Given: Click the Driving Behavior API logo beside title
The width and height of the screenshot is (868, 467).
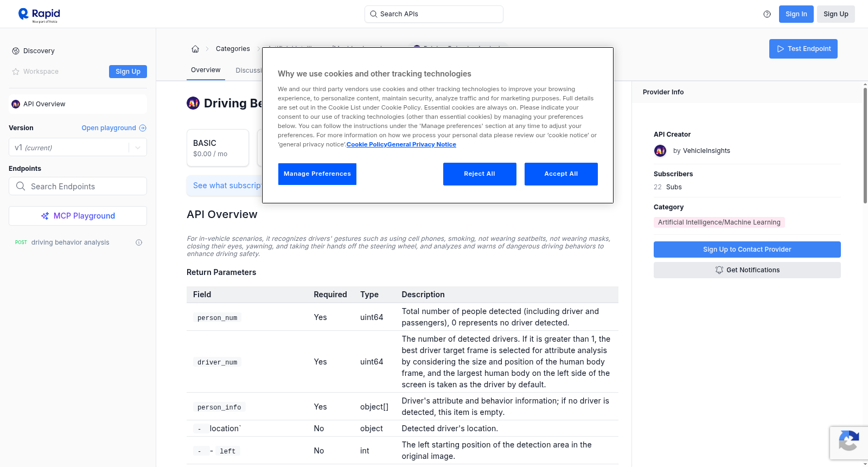Looking at the screenshot, I should [x=193, y=103].
